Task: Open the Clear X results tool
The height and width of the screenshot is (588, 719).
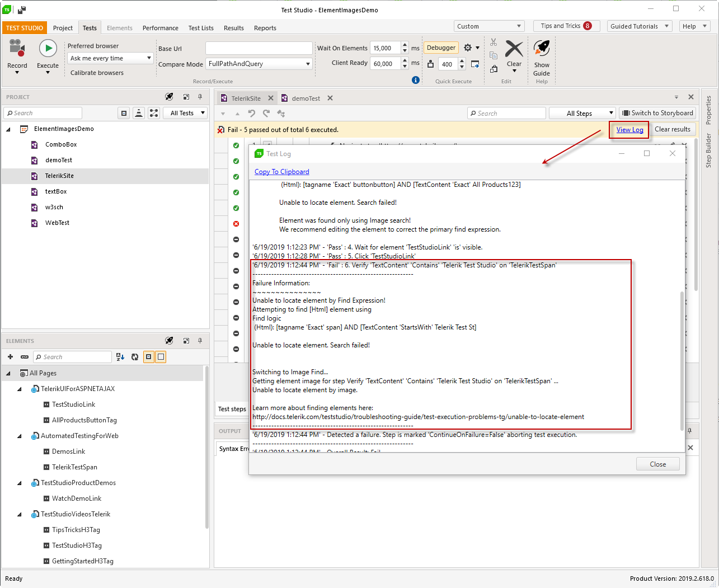Action: click(x=514, y=55)
